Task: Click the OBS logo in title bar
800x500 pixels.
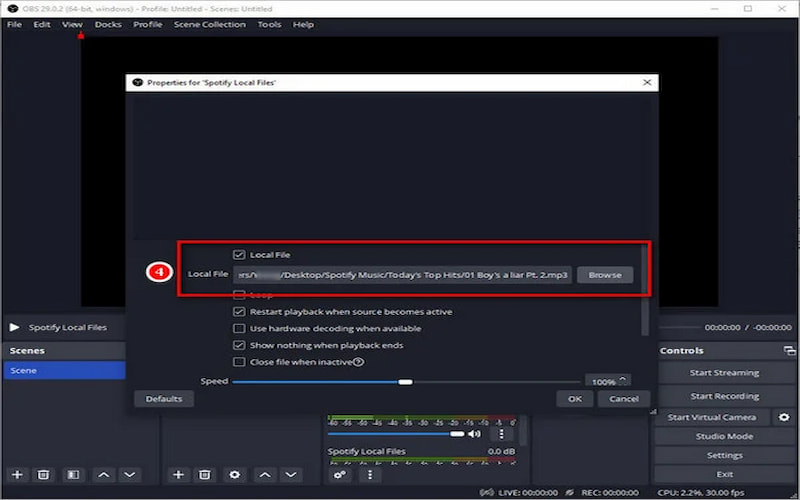Action: pyautogui.click(x=12, y=9)
